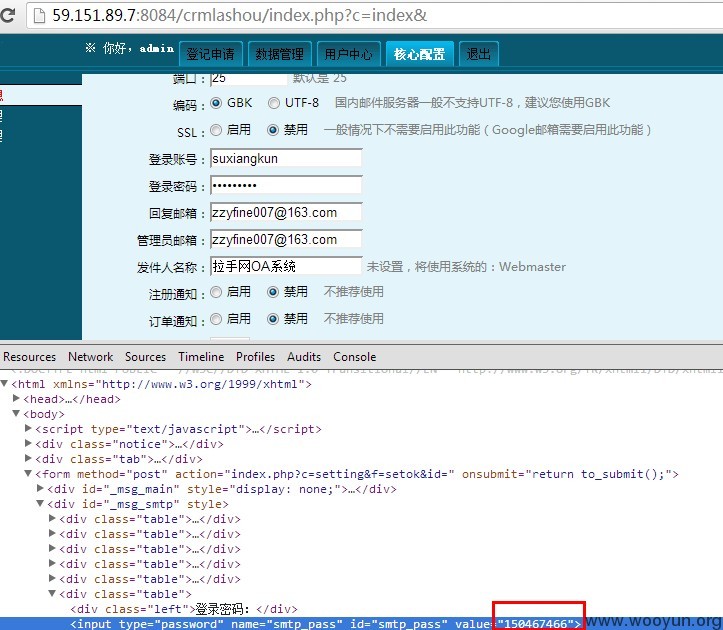Enable SSL with the 启用 radio
723x630 pixels.
tap(216, 130)
